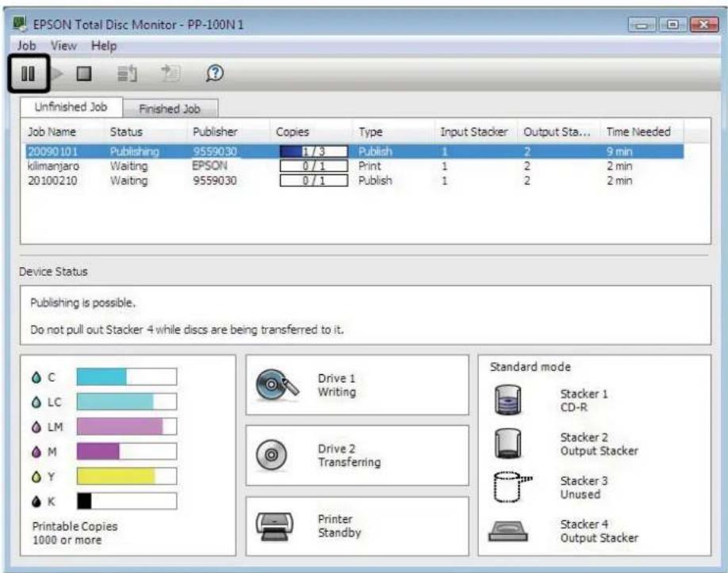The width and height of the screenshot is (728, 573).
Task: Click kilimanjaro's 0/1 copies progress bar
Action: [x=314, y=166]
